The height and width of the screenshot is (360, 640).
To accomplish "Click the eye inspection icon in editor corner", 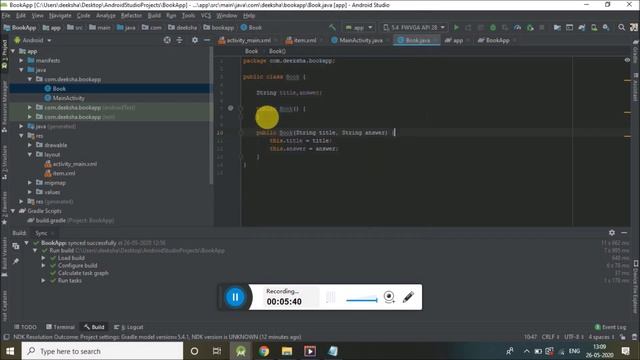I will pyautogui.click(x=627, y=60).
